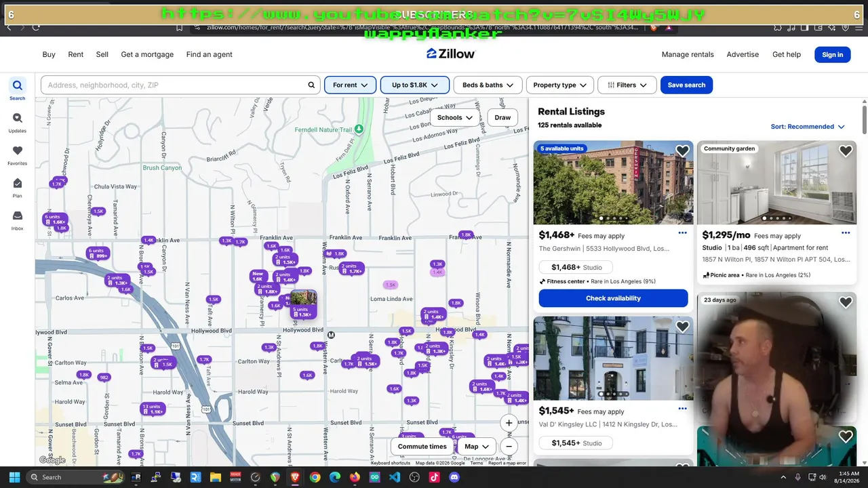Image resolution: width=868 pixels, height=488 pixels.
Task: Open the Advertise link
Action: [743, 54]
